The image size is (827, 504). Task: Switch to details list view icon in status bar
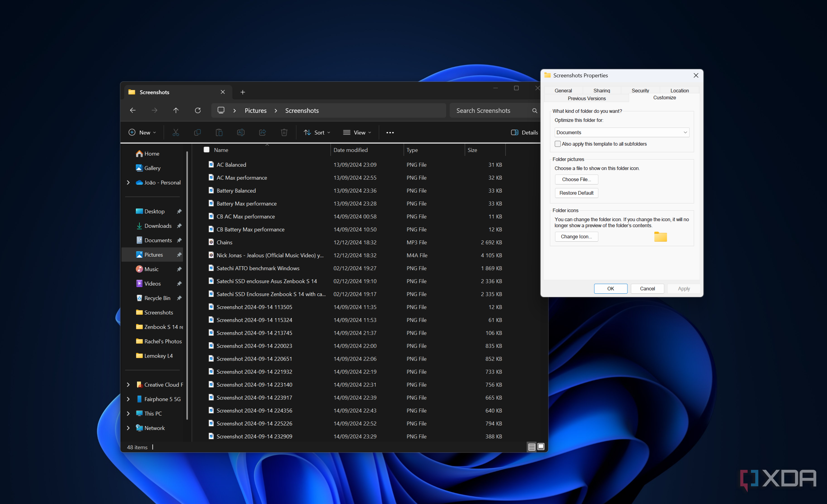(x=532, y=447)
